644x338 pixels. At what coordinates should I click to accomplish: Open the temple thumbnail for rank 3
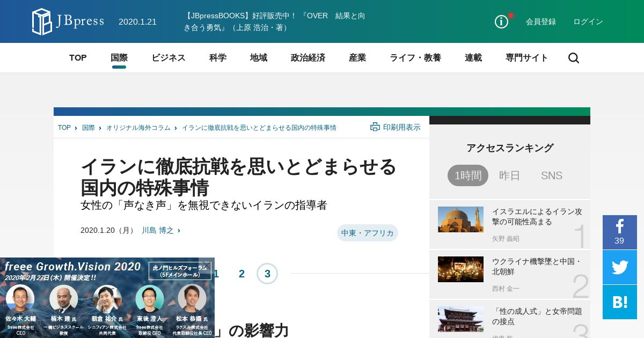pos(460,319)
